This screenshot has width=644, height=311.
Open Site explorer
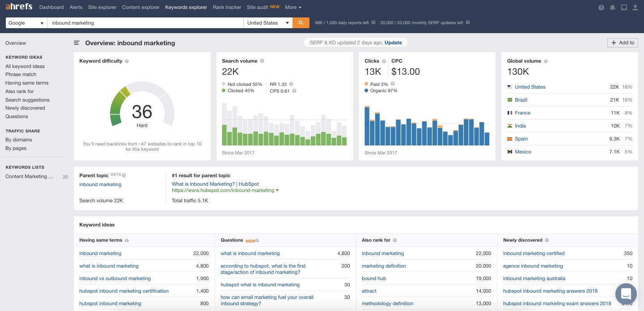tap(102, 7)
